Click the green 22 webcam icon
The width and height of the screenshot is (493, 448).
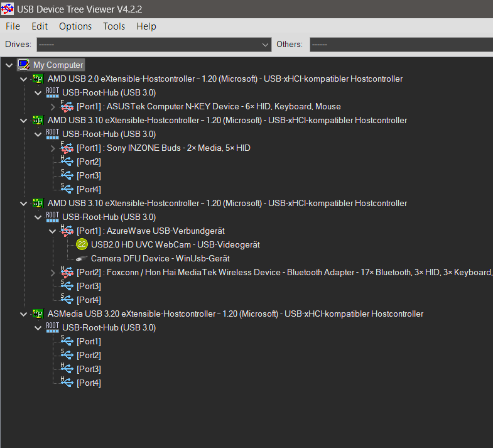[x=82, y=244]
